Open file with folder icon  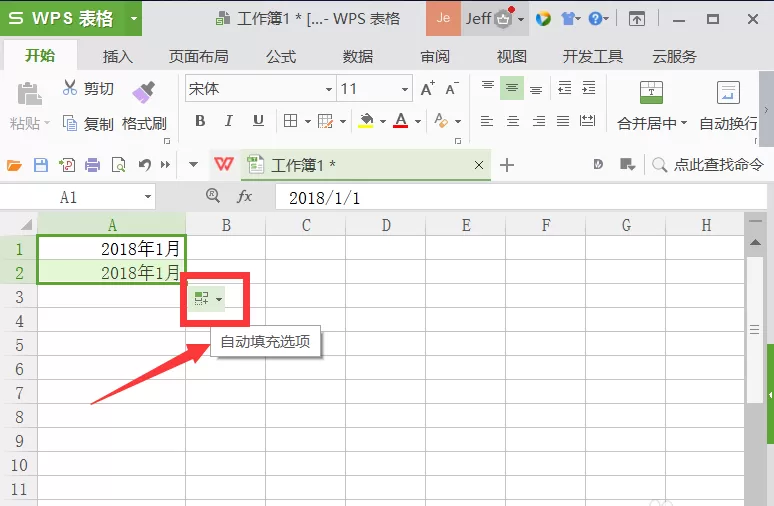[14, 165]
